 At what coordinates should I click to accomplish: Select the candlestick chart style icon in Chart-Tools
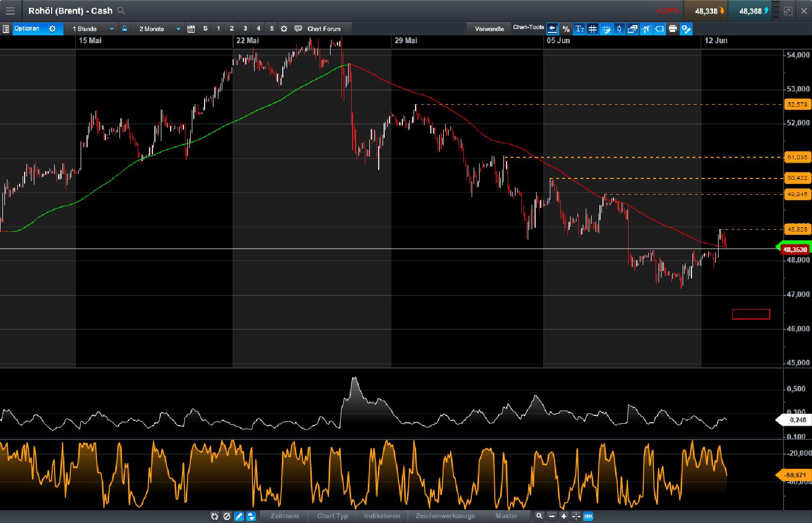(x=619, y=29)
